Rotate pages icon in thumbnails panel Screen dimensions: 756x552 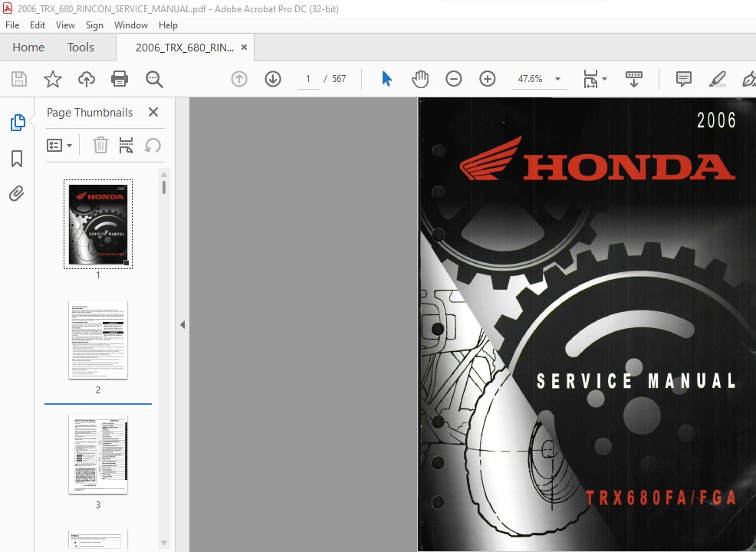[x=153, y=145]
